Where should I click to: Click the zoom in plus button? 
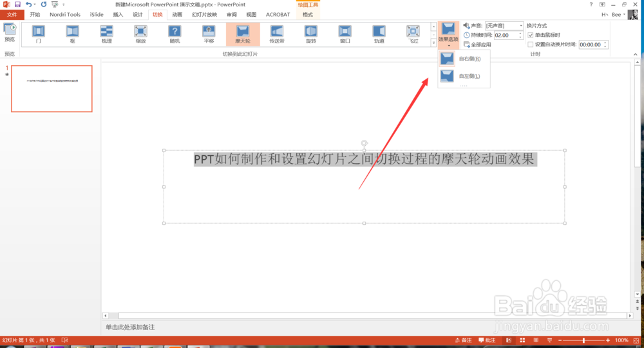(x=608, y=340)
